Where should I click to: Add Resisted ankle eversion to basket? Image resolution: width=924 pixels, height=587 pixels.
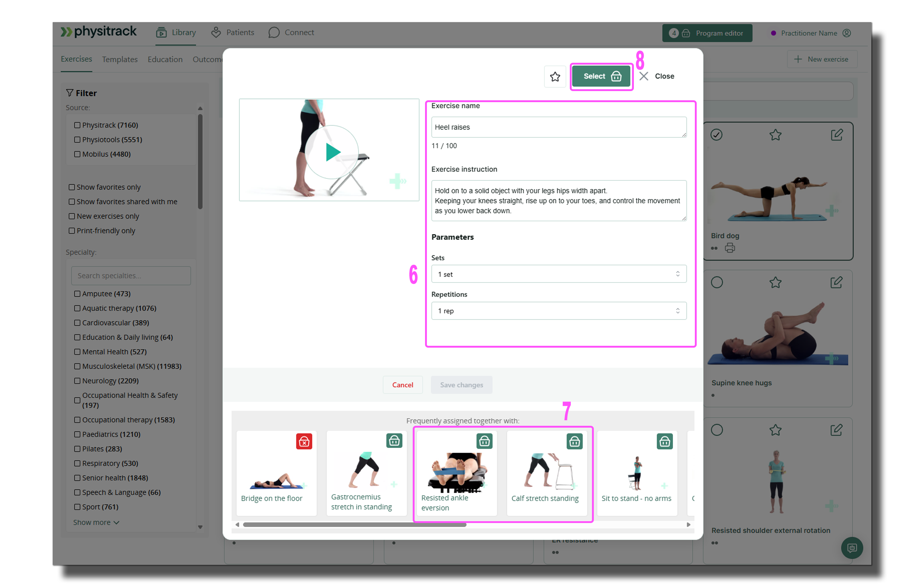click(484, 441)
